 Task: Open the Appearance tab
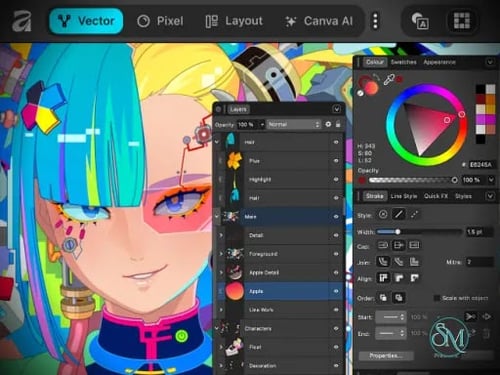coord(439,62)
